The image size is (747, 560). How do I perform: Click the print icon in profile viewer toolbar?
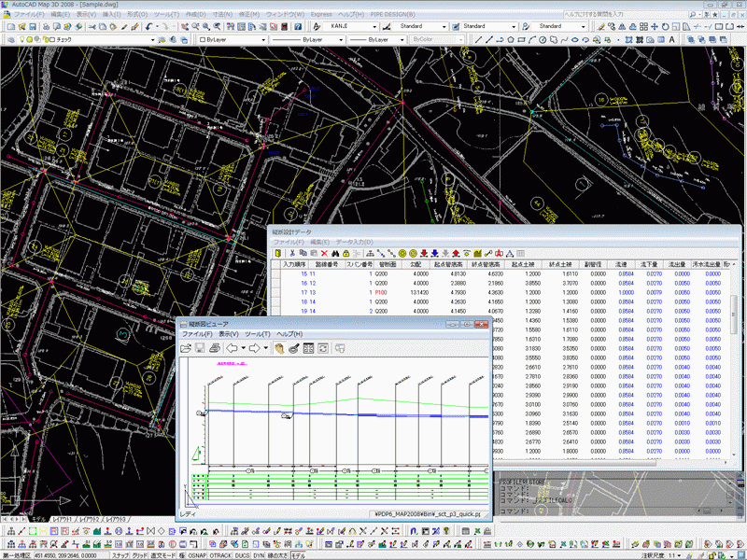[215, 348]
